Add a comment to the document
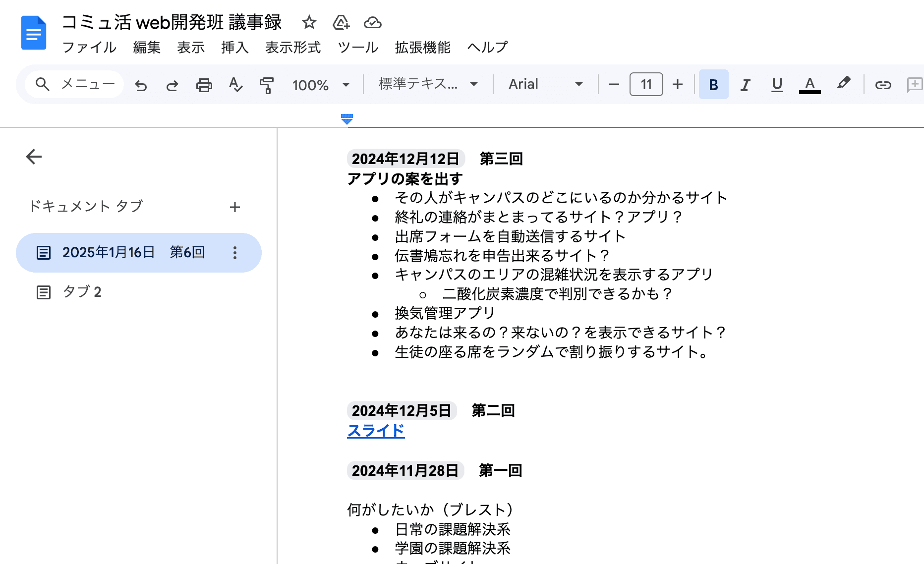 point(914,84)
